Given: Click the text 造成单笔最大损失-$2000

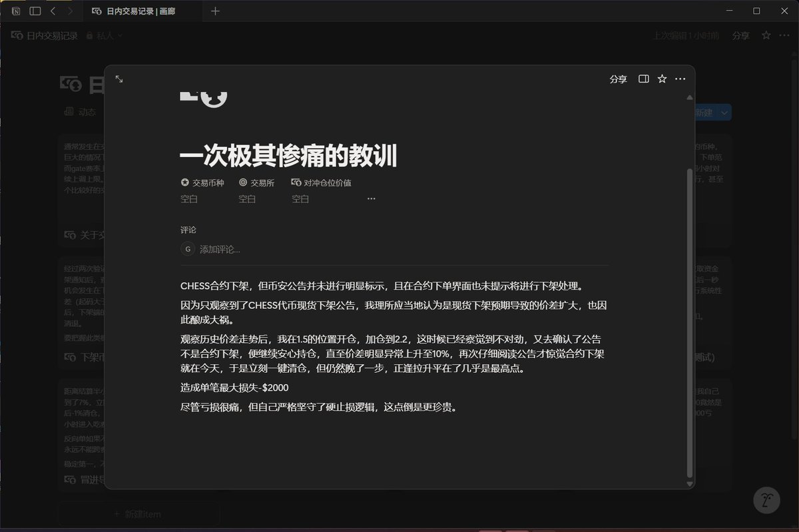Looking at the screenshot, I should [234, 387].
